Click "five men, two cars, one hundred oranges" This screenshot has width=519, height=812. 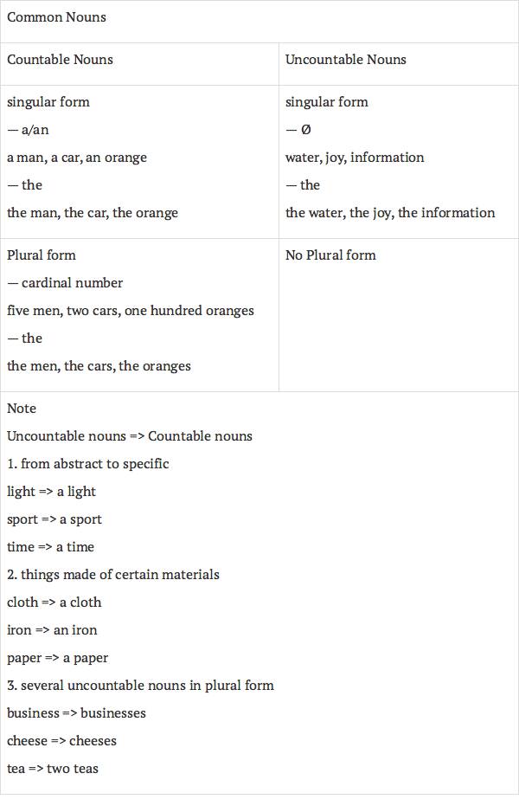[131, 311]
